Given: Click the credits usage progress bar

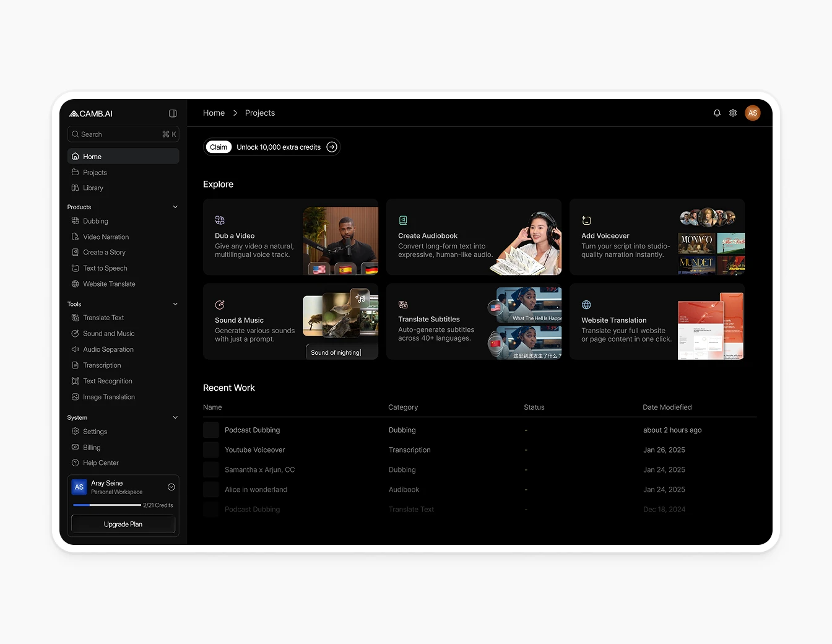Looking at the screenshot, I should click(106, 505).
